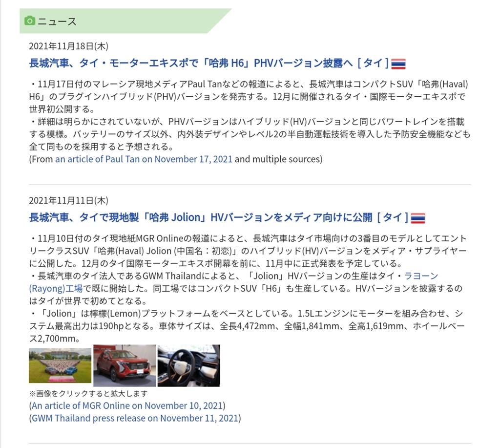Viewport: 500px width, 448px height.
Task: Follow the ラヨーン (Rayong) 工場 link
Action: [233, 282]
